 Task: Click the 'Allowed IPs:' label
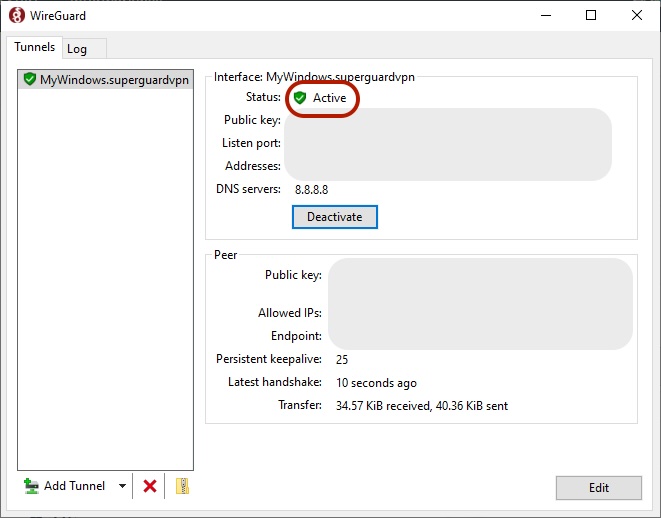coord(290,313)
